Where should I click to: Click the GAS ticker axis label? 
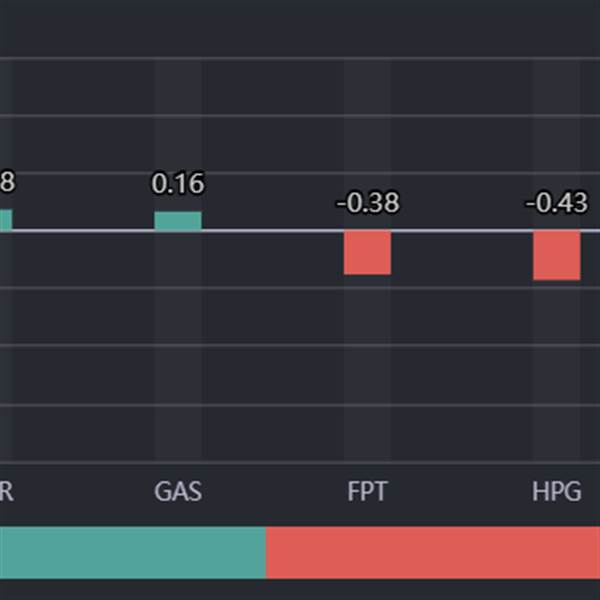click(177, 492)
